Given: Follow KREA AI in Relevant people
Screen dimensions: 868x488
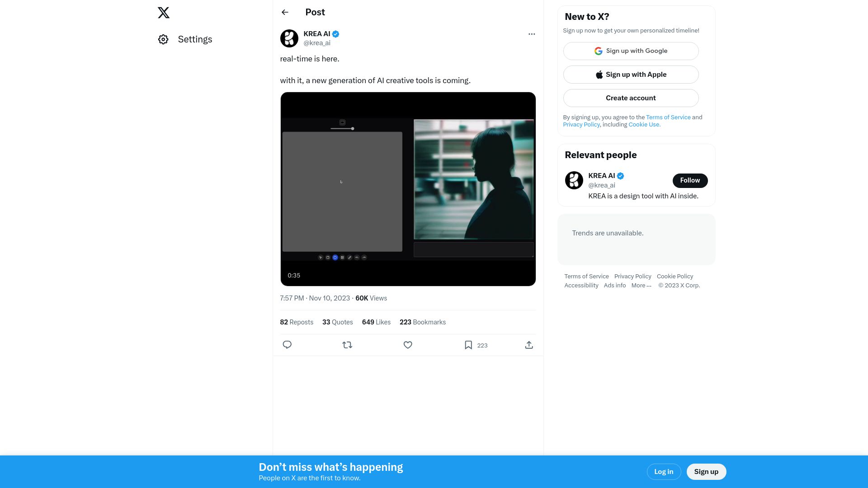Looking at the screenshot, I should (x=690, y=180).
